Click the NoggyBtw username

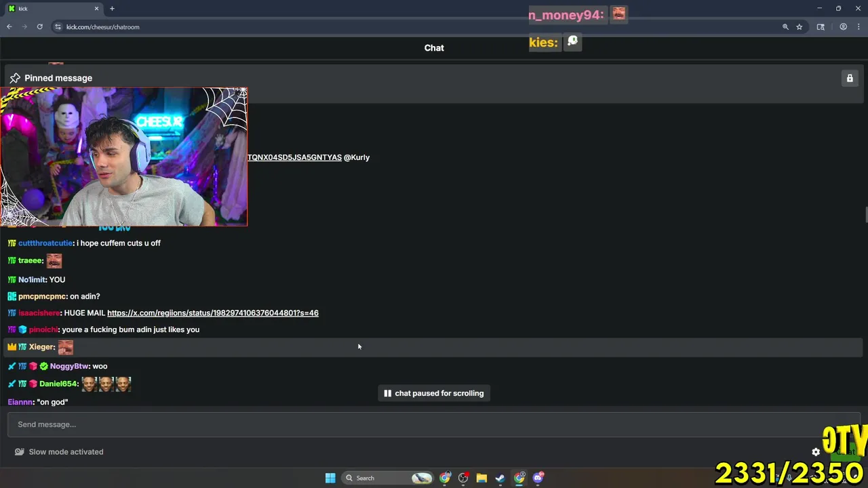(x=70, y=366)
